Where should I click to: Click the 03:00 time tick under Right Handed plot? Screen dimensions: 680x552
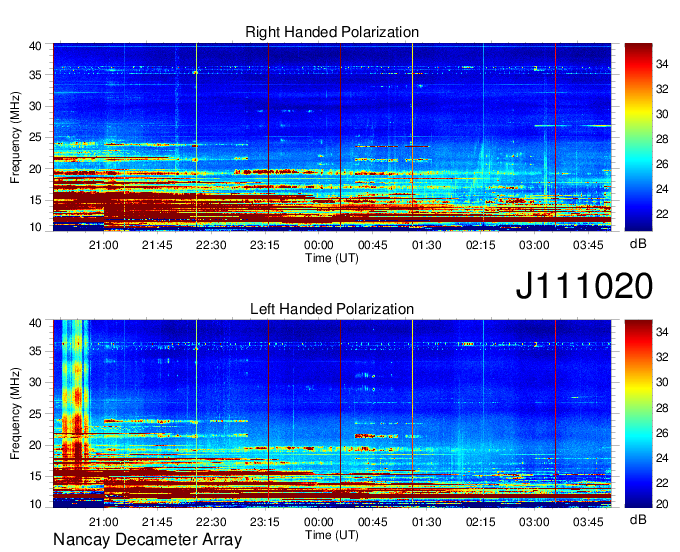(534, 245)
